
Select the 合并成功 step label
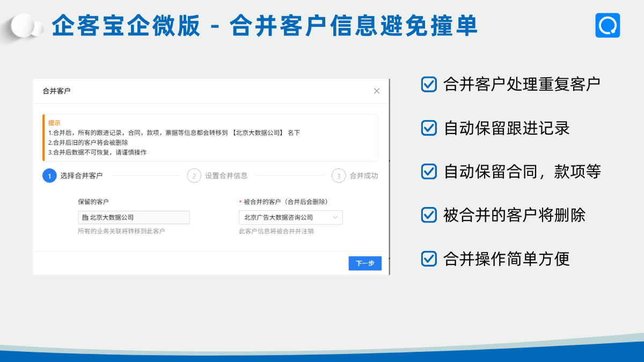tap(364, 176)
